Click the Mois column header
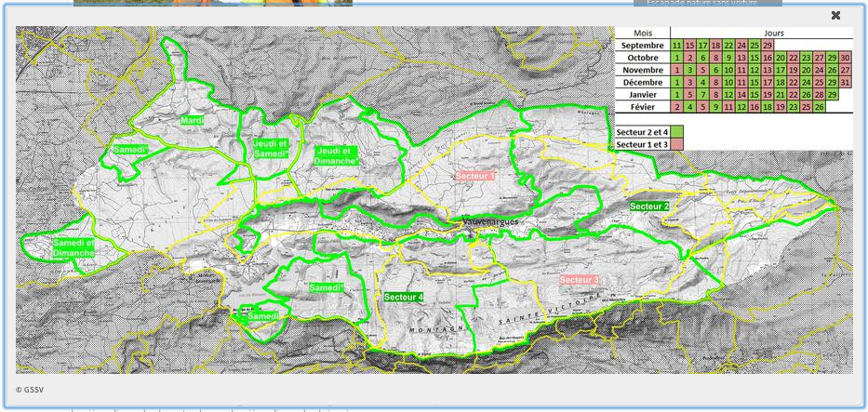This screenshot has width=868, height=412. [x=643, y=33]
